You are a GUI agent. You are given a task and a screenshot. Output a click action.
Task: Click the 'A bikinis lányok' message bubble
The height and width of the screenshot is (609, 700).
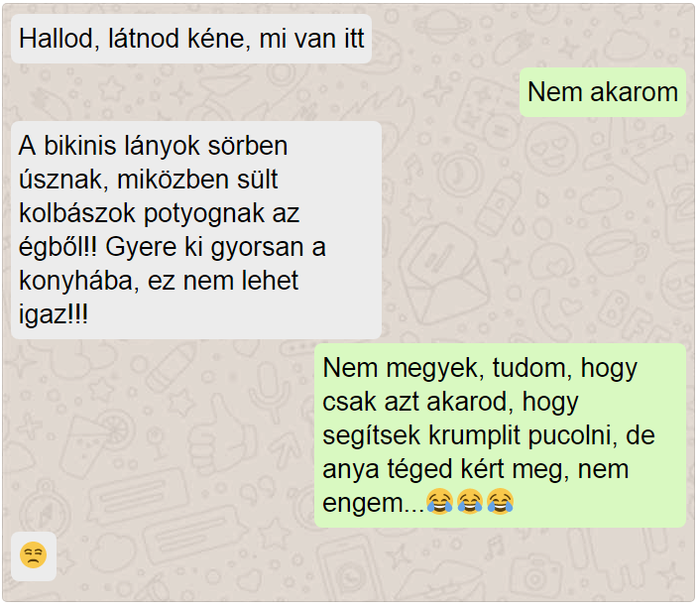click(x=196, y=230)
